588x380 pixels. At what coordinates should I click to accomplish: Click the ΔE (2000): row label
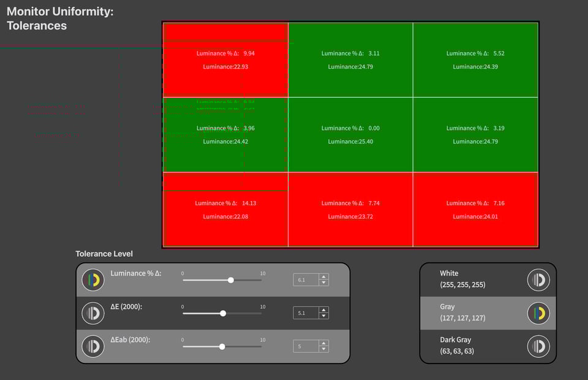point(126,307)
